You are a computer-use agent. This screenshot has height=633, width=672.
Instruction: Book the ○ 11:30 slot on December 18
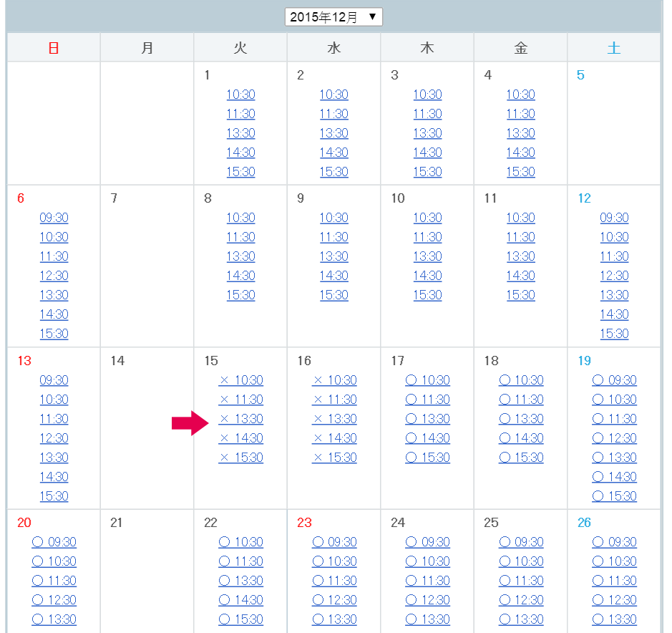click(521, 400)
